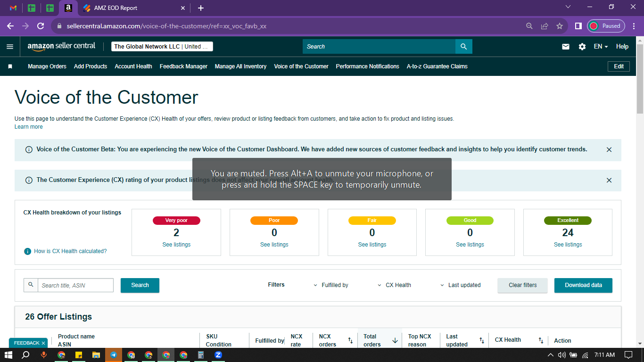
Task: Open the Chrome three-dot menu
Action: (x=634, y=26)
